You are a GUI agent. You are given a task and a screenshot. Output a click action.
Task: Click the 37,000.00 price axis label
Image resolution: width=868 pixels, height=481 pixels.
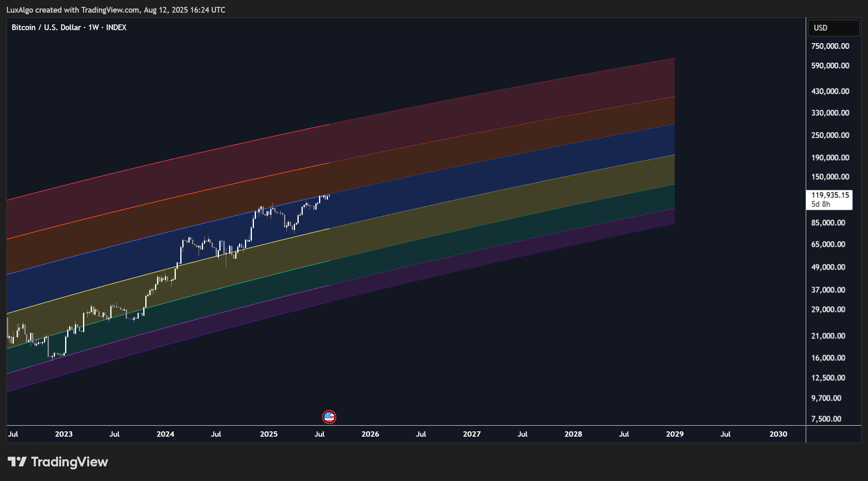point(828,290)
